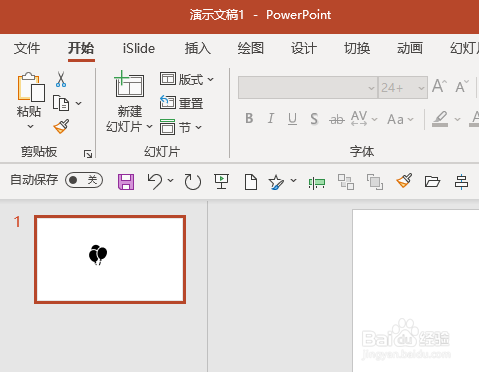
Task: Click the Paste clipboard icon
Action: coord(31,87)
